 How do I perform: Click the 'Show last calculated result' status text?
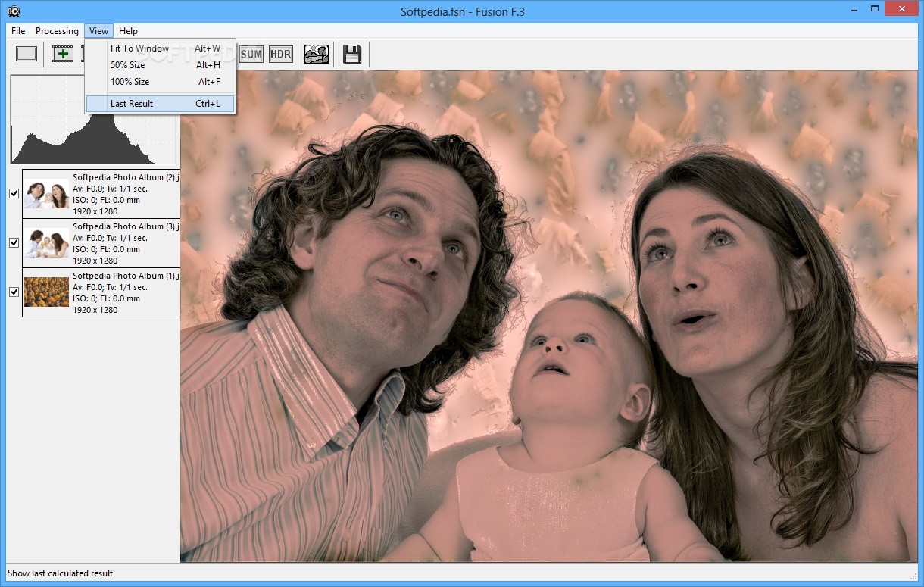61,573
